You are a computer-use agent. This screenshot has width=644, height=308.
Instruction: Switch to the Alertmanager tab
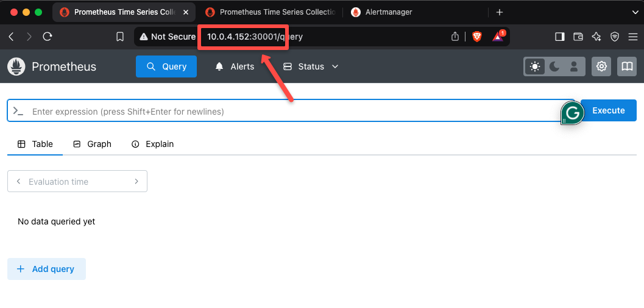pos(382,12)
